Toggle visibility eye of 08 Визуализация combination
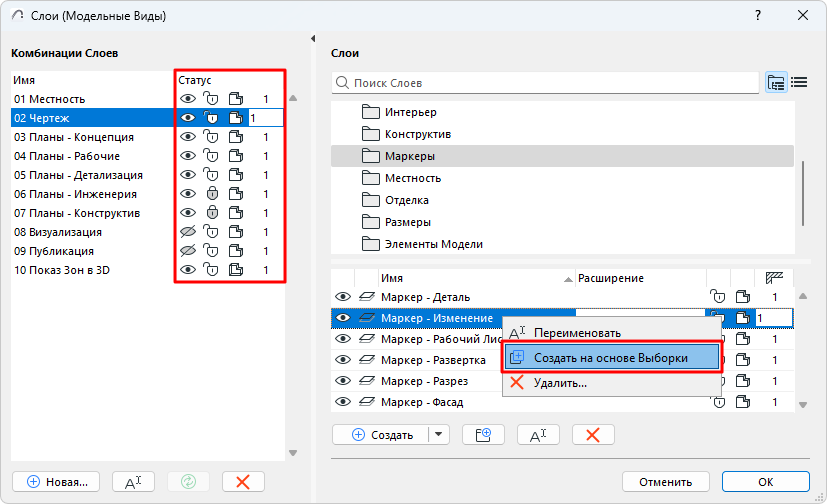Viewport: 827px width, 504px height. [x=187, y=232]
